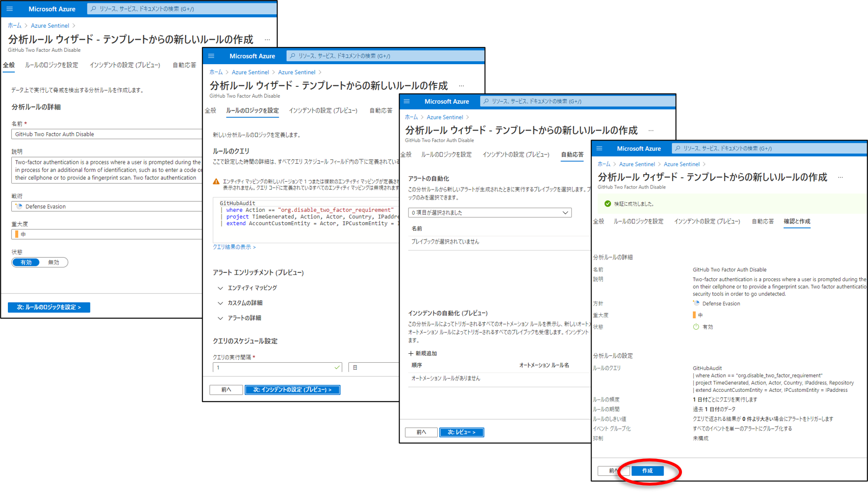Select 有効 in the 状態 toggle
Image resolution: width=868 pixels, height=492 pixels.
(26, 263)
